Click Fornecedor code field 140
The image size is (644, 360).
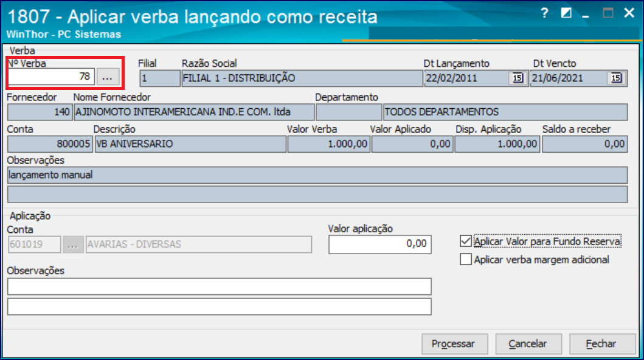[40, 112]
